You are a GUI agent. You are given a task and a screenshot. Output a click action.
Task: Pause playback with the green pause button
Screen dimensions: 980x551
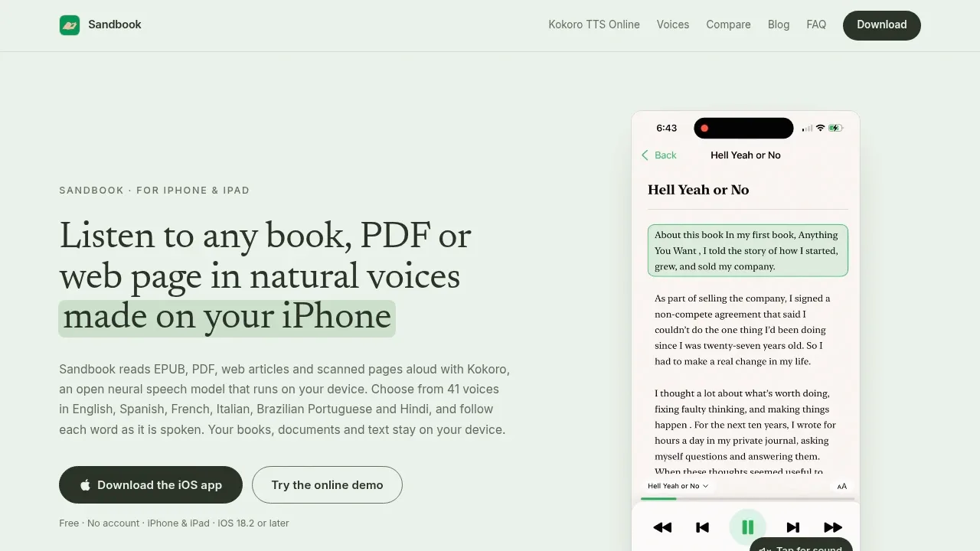coord(748,527)
